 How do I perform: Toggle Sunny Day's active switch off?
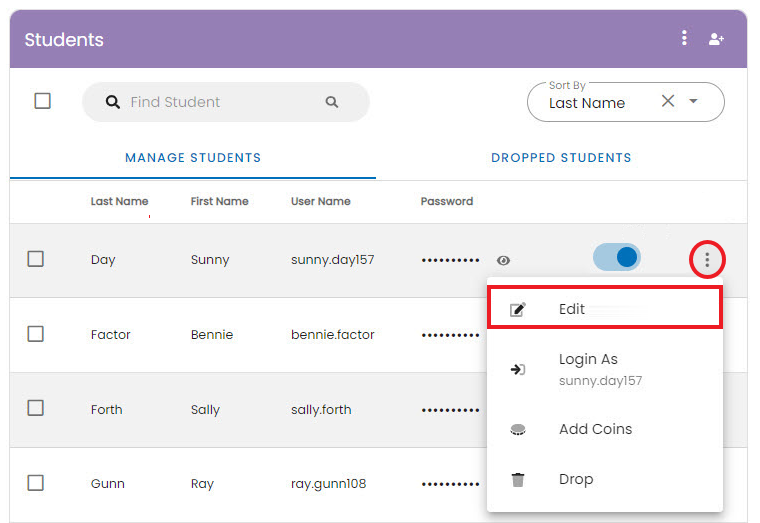click(x=617, y=257)
